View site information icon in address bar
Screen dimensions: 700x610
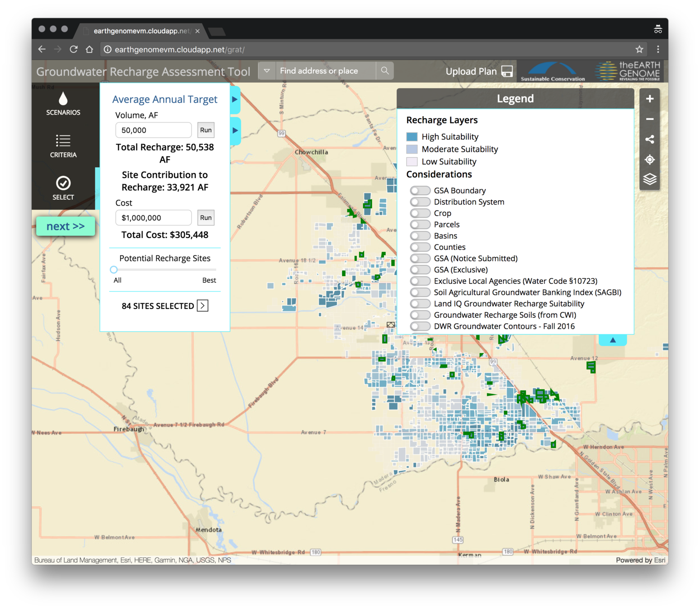(x=108, y=49)
